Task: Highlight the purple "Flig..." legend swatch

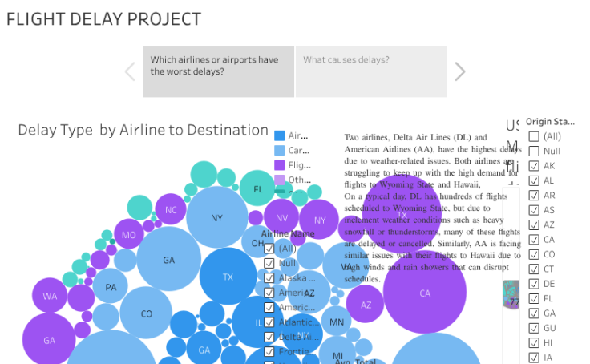Action: [279, 164]
